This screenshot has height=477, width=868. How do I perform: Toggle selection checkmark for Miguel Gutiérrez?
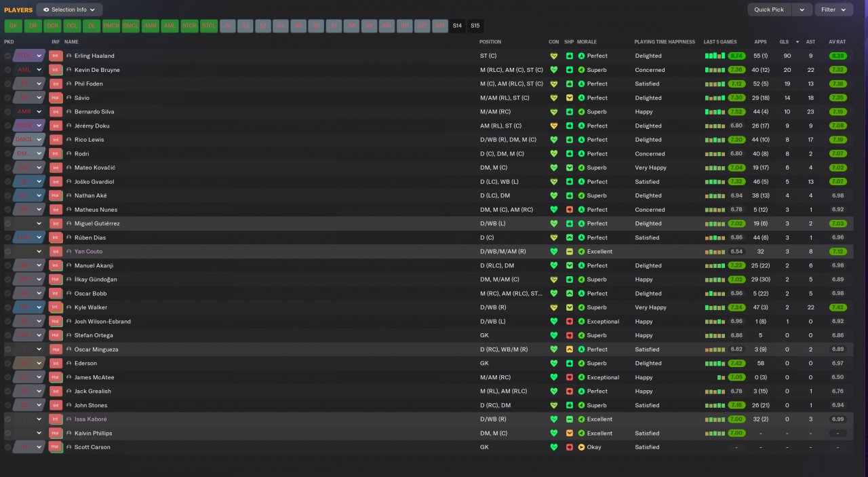[x=8, y=223]
